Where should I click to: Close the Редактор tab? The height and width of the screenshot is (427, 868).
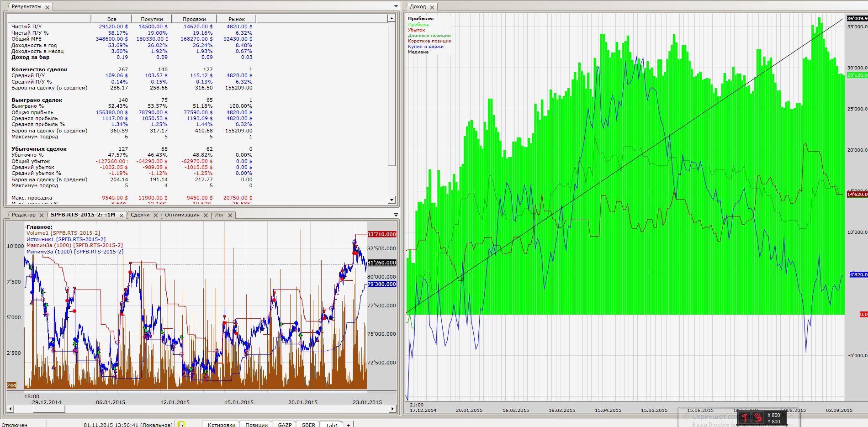[42, 215]
